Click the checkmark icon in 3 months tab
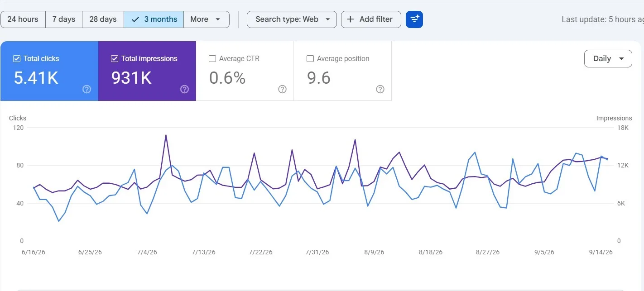 click(135, 19)
